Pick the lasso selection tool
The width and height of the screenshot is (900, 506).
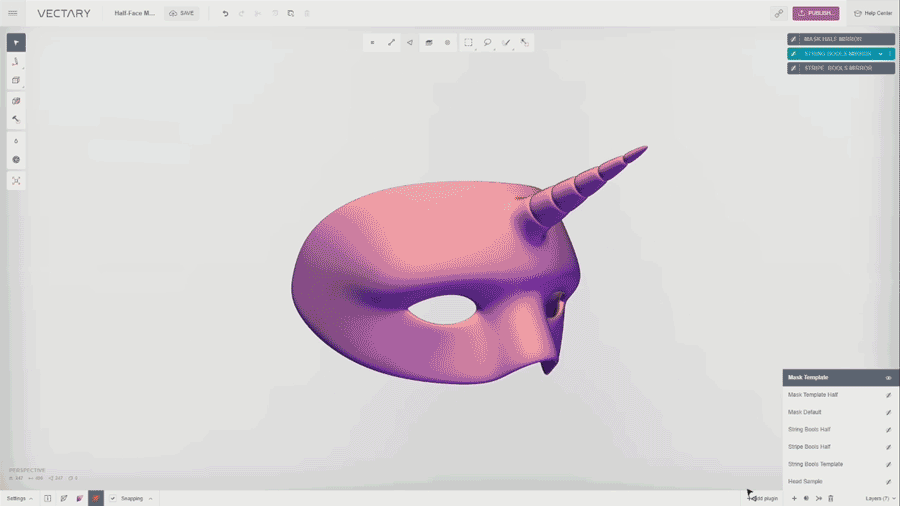(487, 43)
